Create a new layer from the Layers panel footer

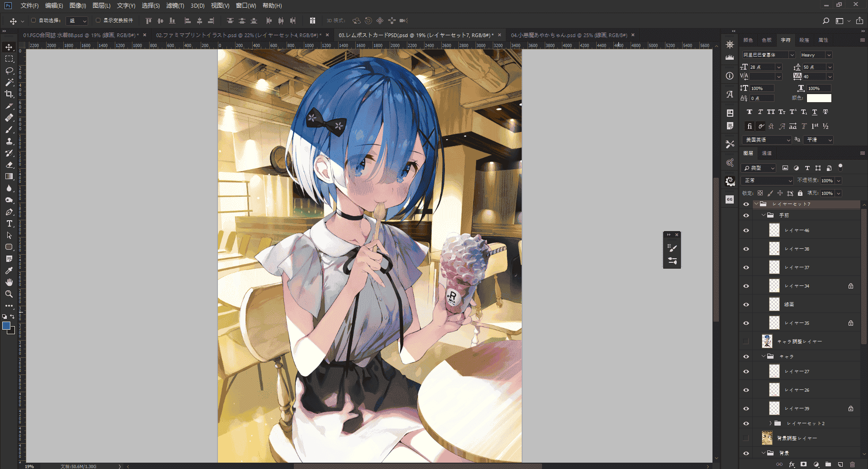coord(840,464)
